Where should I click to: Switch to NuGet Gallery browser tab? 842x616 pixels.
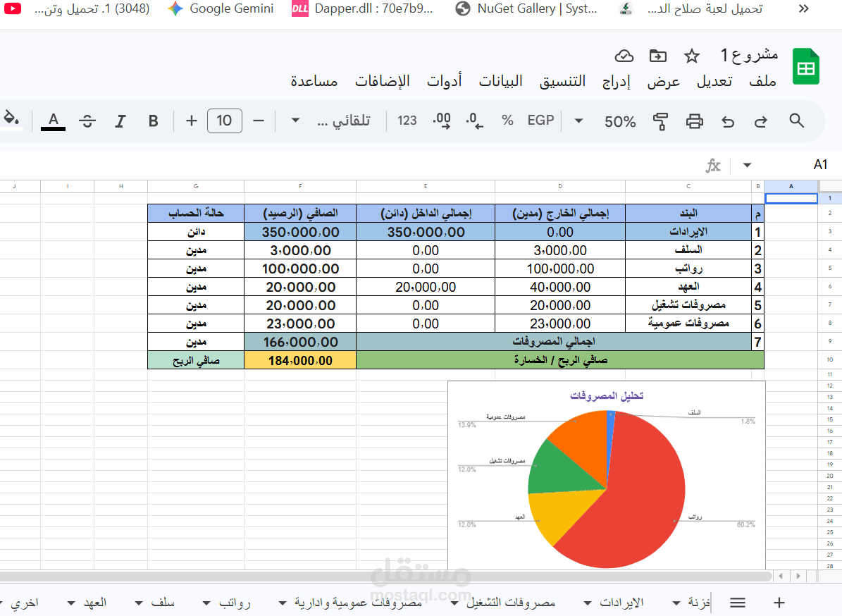526,8
